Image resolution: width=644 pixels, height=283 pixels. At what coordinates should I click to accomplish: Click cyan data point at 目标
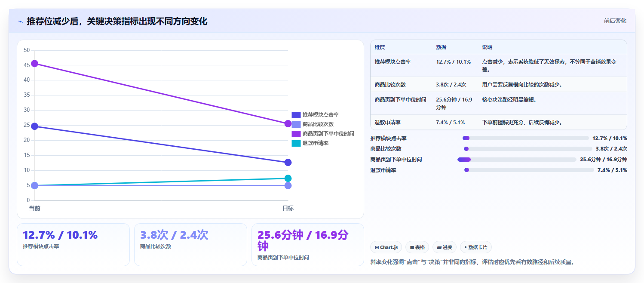coord(288,178)
